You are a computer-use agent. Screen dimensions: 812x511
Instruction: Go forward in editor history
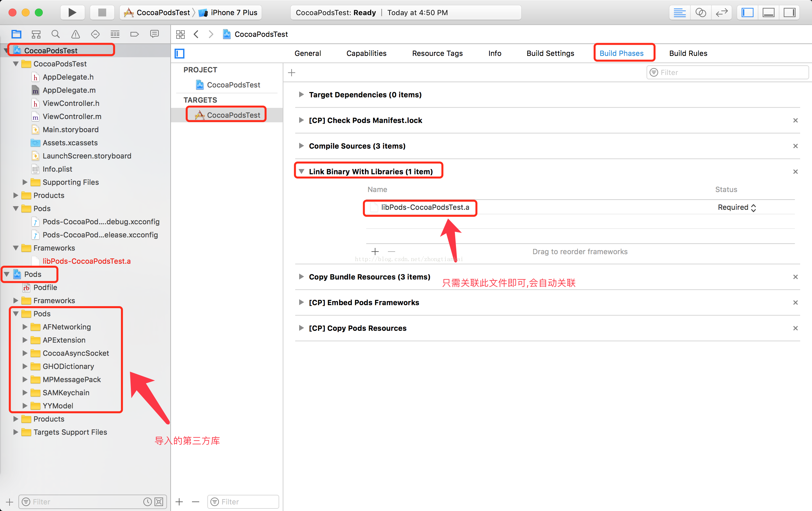[x=211, y=34]
